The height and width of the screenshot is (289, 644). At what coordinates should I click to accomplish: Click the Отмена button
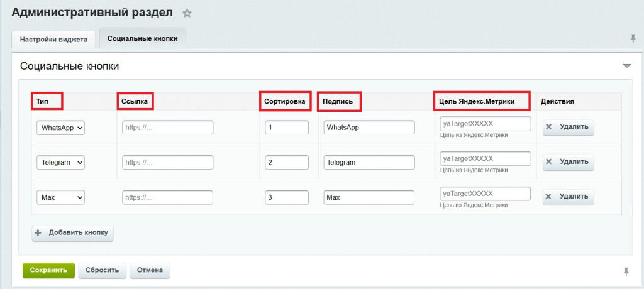pyautogui.click(x=150, y=270)
